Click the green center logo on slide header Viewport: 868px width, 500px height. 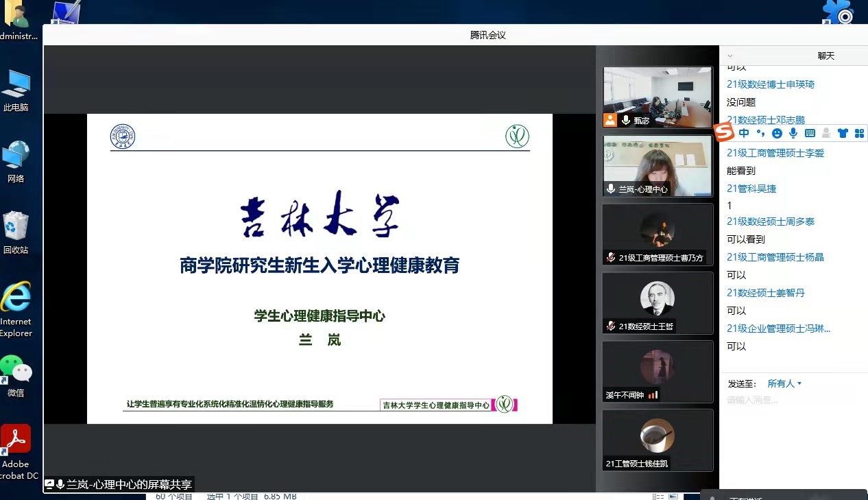(517, 136)
